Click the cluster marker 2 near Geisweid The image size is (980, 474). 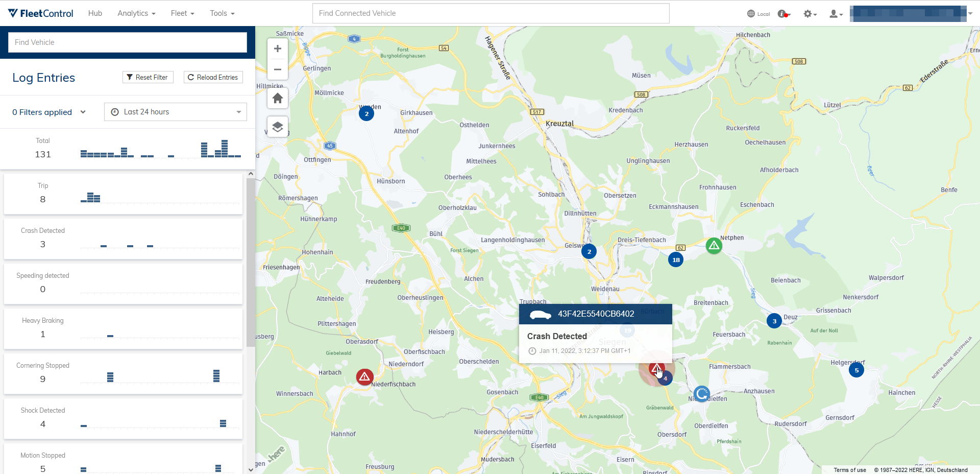point(589,251)
